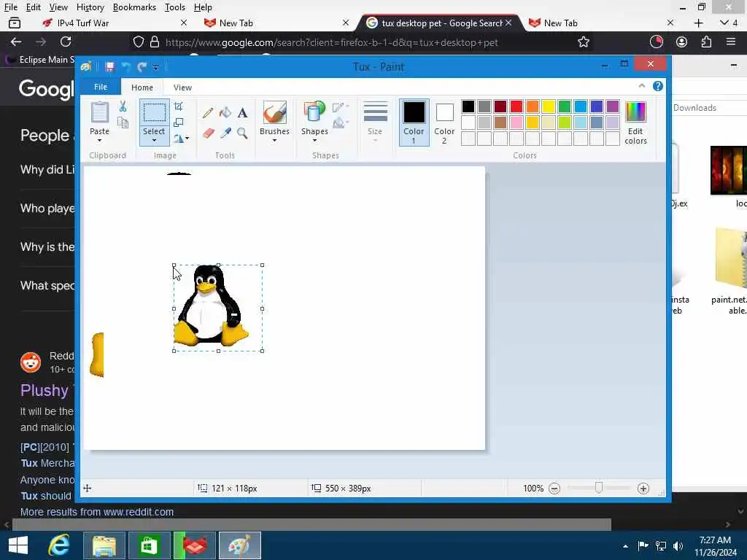The height and width of the screenshot is (560, 747).
Task: Open the Paint Help question mark icon
Action: tap(658, 86)
